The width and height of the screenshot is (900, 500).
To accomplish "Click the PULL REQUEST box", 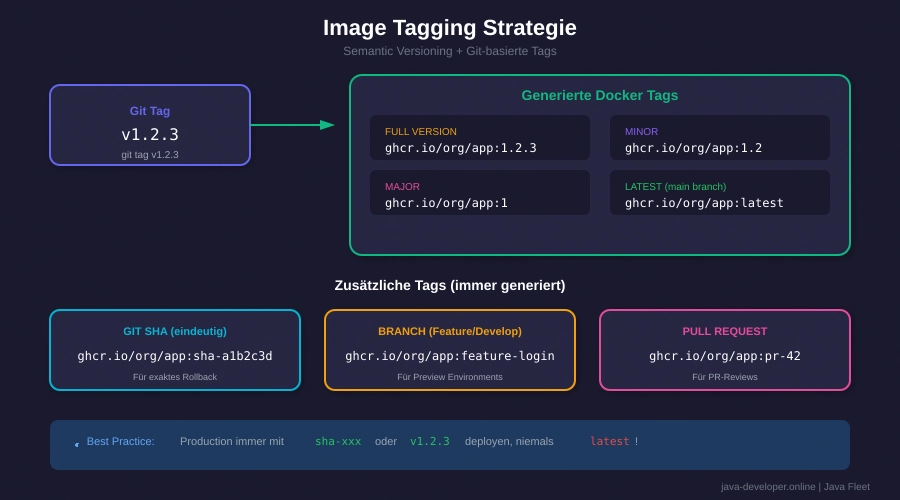I will click(725, 349).
